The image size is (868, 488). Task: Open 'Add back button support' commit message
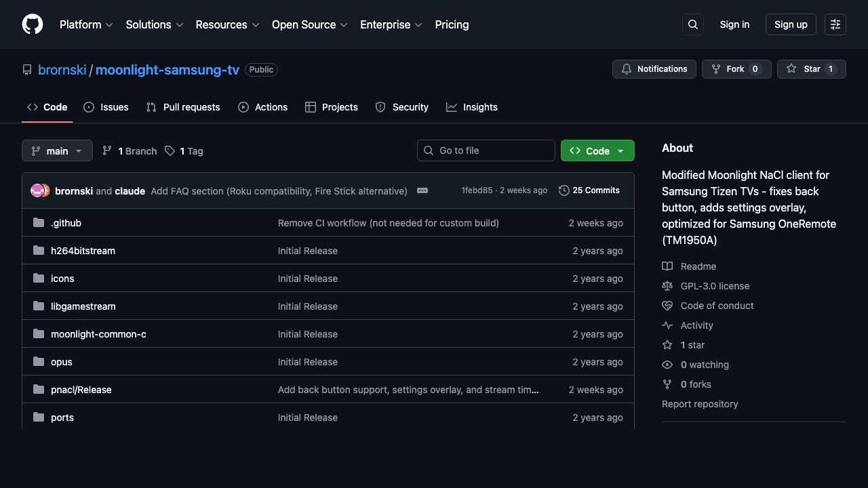point(408,390)
